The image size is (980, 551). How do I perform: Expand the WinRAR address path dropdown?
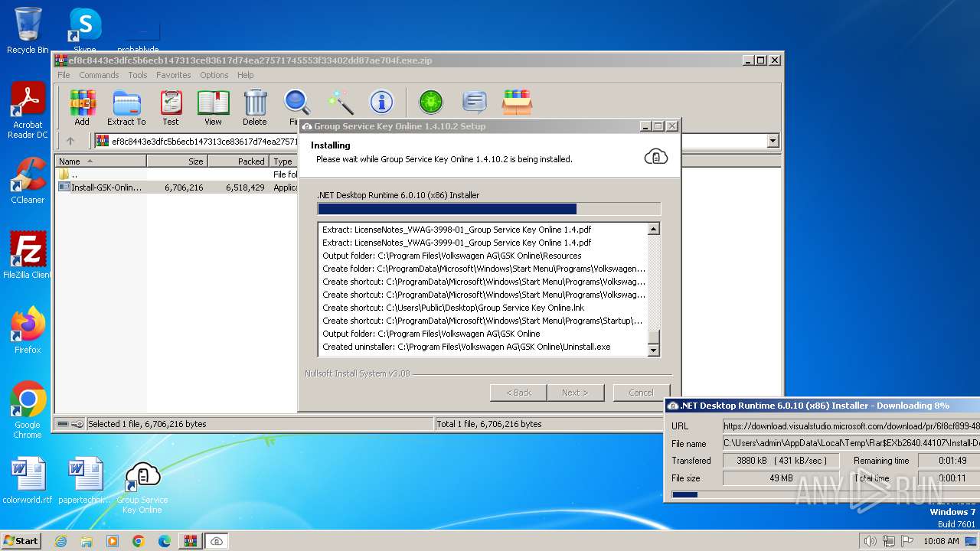tap(773, 141)
